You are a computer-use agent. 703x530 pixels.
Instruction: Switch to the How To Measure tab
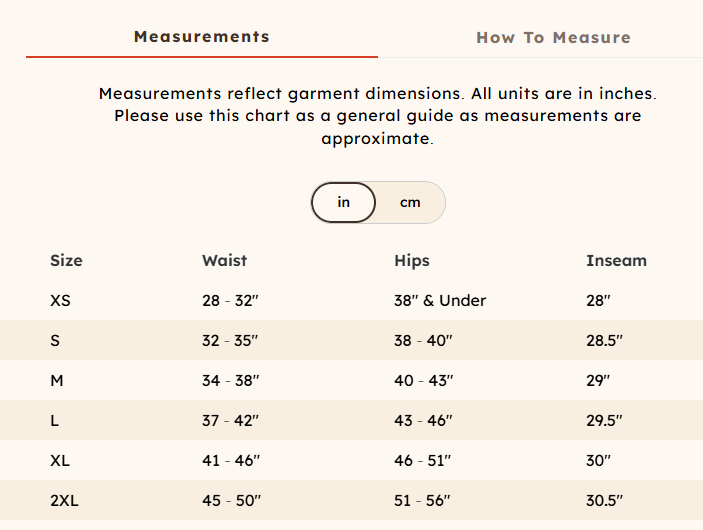point(553,38)
